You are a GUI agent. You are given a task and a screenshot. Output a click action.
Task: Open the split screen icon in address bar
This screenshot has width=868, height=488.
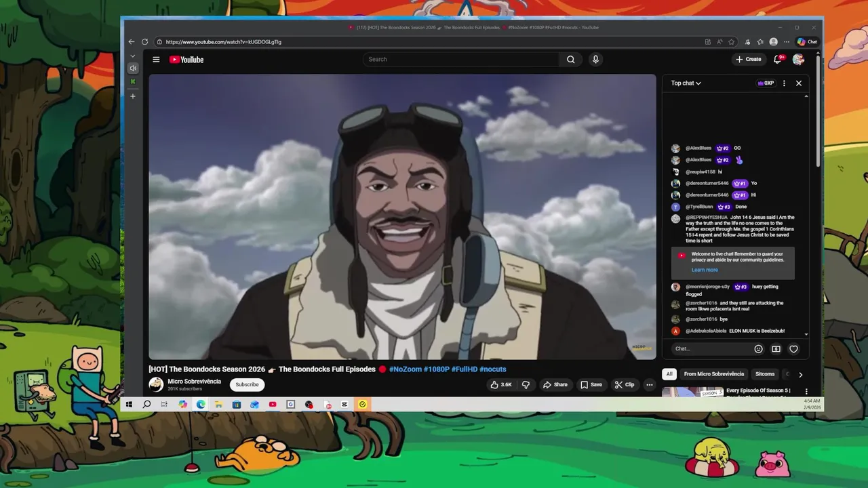pyautogui.click(x=708, y=42)
